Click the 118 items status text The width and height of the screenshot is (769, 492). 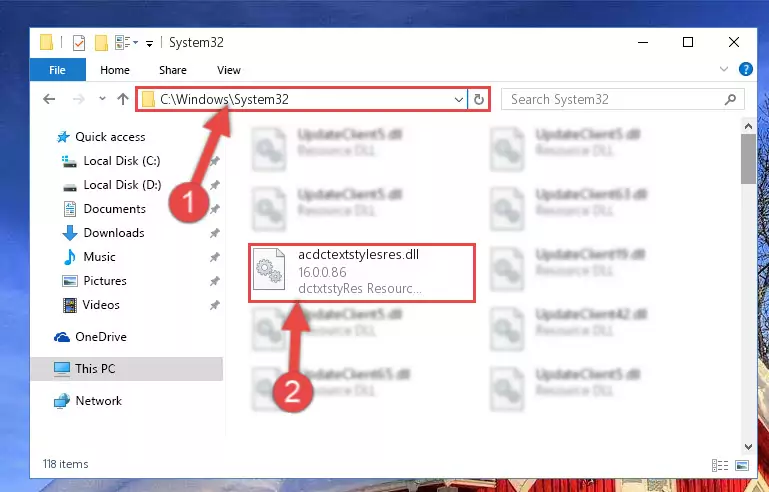click(x=65, y=464)
